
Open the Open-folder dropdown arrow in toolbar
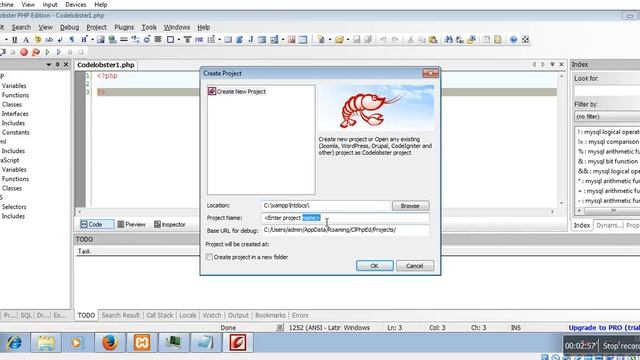[x=348, y=40]
